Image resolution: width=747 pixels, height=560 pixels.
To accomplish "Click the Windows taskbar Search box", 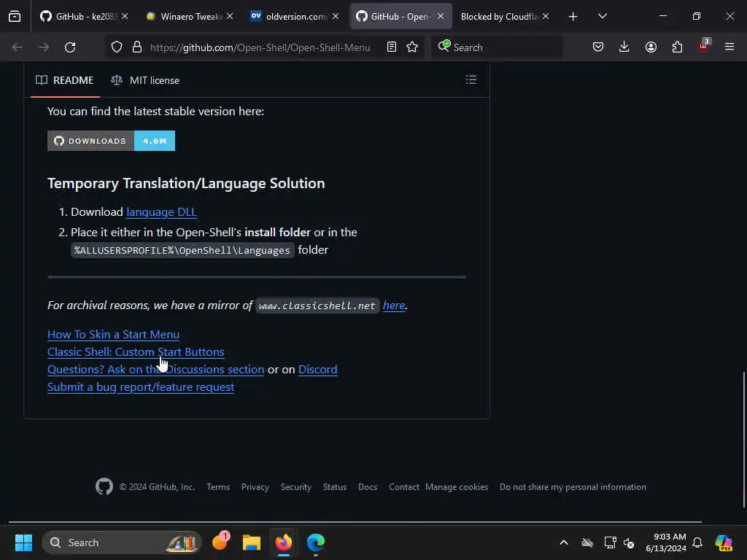I will coord(122,542).
